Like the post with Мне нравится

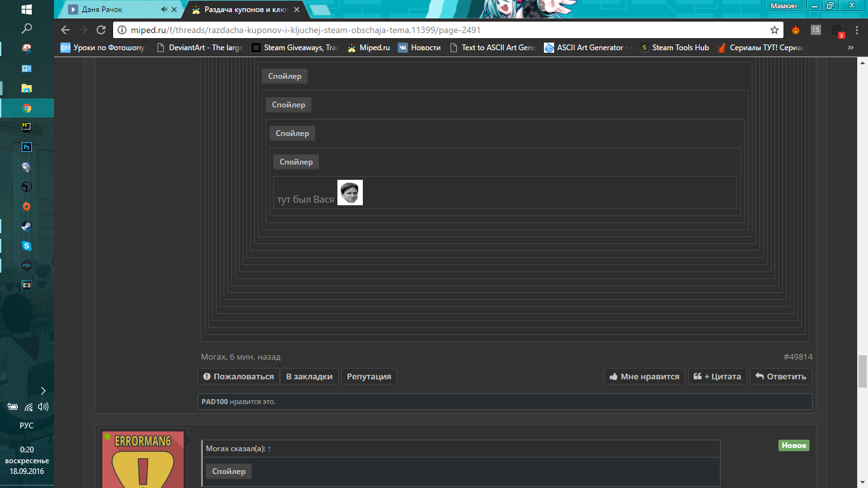[x=644, y=376]
